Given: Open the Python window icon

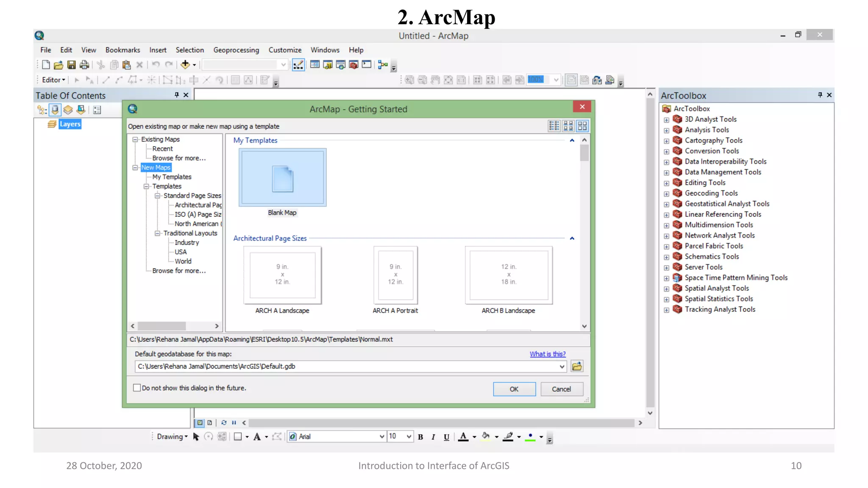Looking at the screenshot, I should [x=367, y=65].
